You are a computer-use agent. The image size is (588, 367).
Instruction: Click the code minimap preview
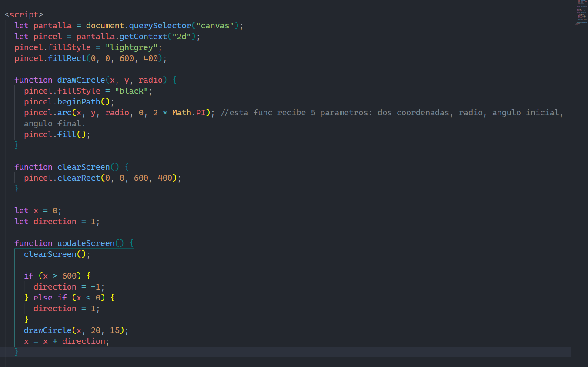coord(581,12)
